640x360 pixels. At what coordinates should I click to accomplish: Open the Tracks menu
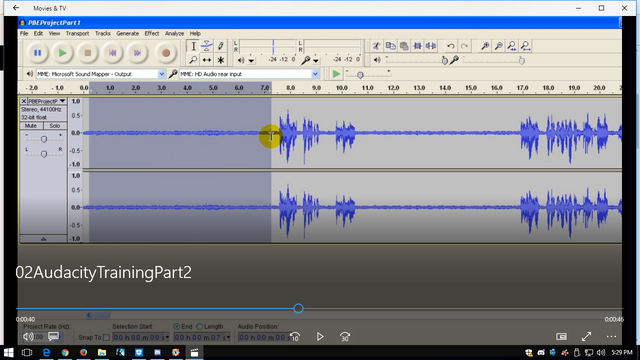tap(103, 33)
